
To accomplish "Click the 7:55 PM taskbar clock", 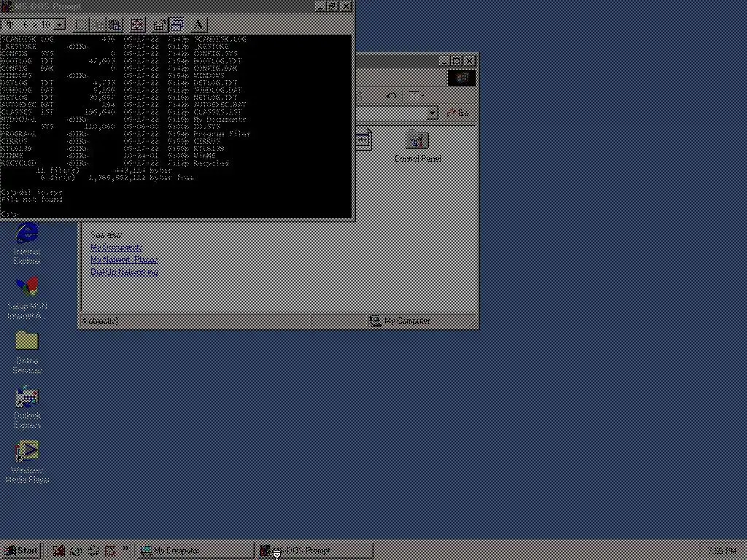I will 722,551.
